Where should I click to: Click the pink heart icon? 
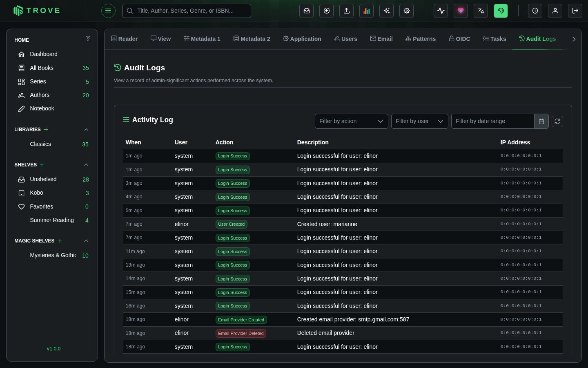(461, 11)
